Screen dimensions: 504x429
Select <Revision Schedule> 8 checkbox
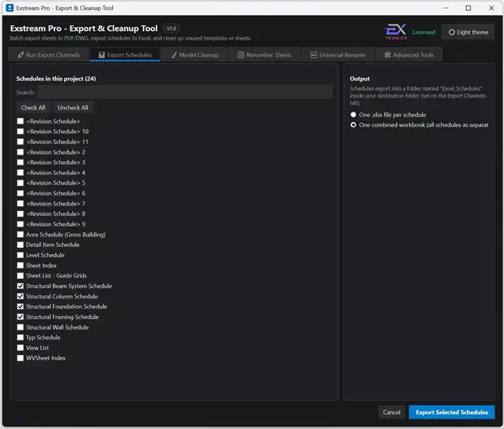(x=20, y=214)
